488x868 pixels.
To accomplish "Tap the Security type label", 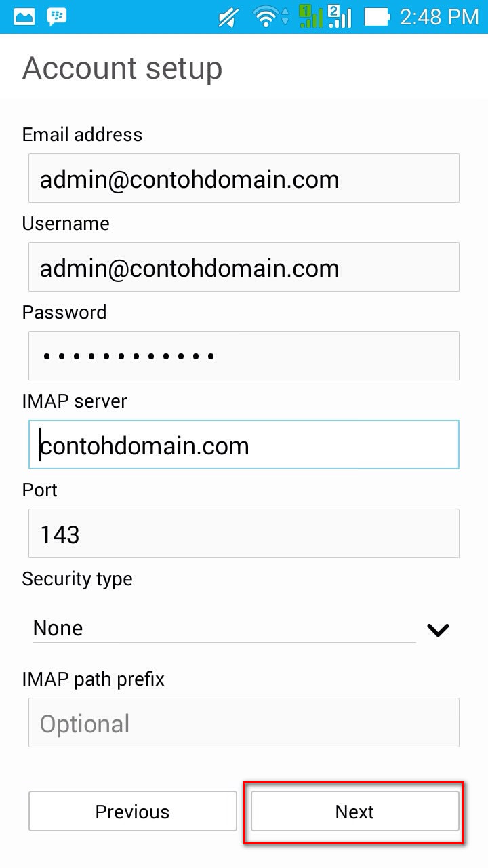I will (77, 579).
